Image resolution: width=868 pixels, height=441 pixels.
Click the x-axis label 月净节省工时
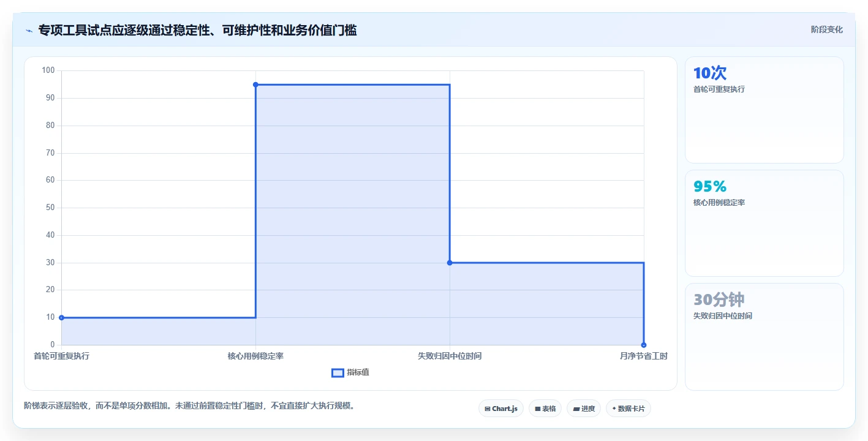tap(643, 356)
